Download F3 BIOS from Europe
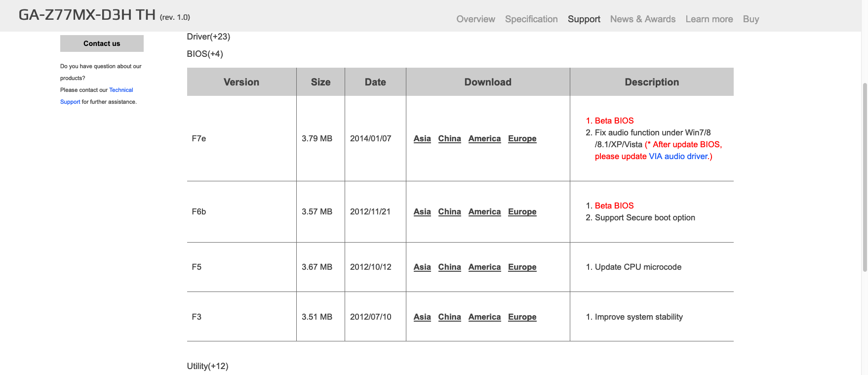Viewport: 868px width, 375px height. [x=522, y=317]
